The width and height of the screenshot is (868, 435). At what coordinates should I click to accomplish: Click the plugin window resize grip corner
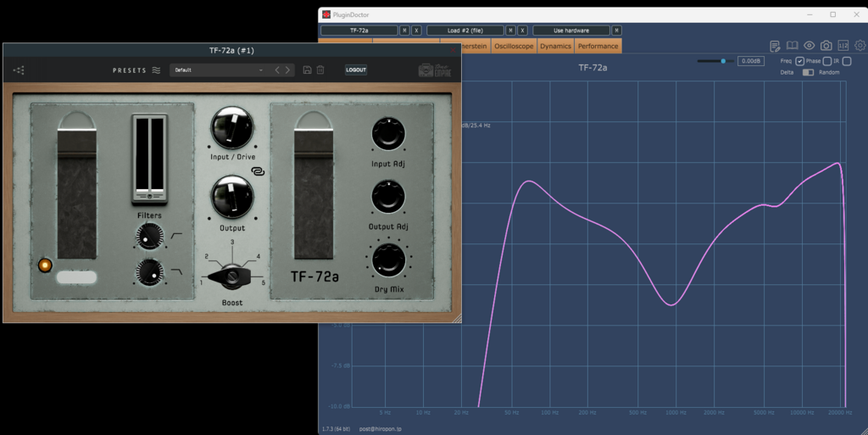point(457,318)
